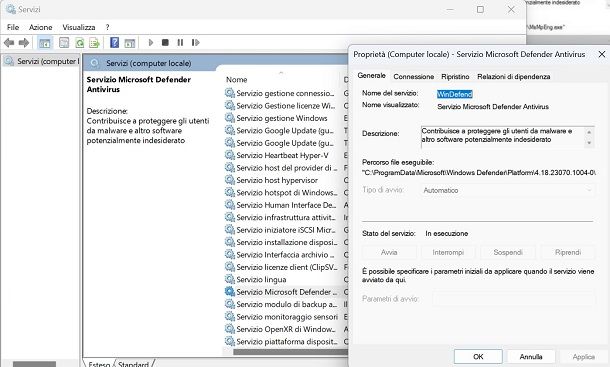Click gear icon of Servizio Microsoft Defender
The image size is (610, 367).
click(230, 292)
